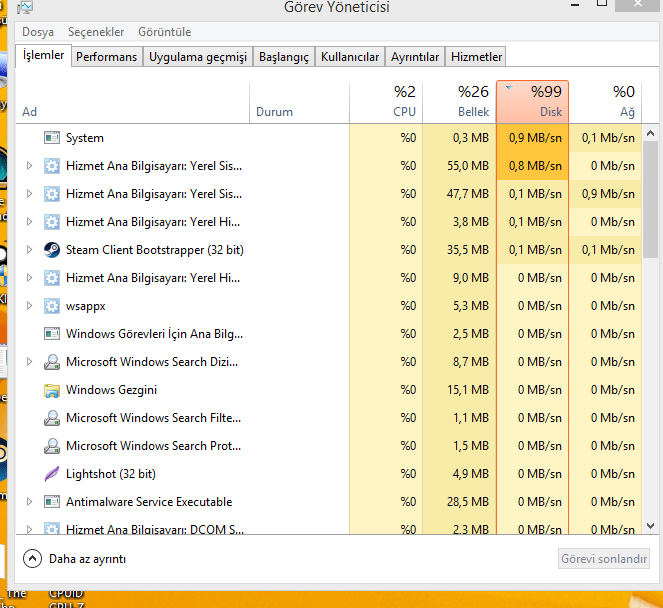Image resolution: width=663 pixels, height=608 pixels.
Task: Expand the Hizmet process using 55,0 MB
Action: pyautogui.click(x=29, y=166)
